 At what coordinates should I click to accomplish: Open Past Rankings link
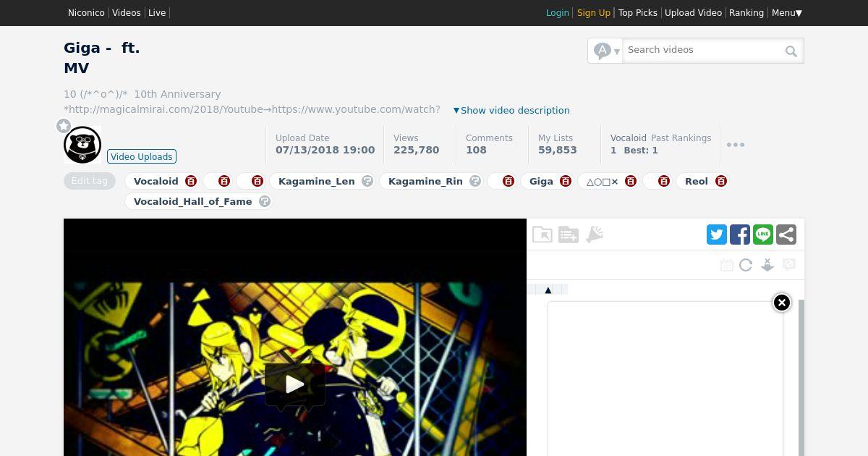pyautogui.click(x=681, y=138)
